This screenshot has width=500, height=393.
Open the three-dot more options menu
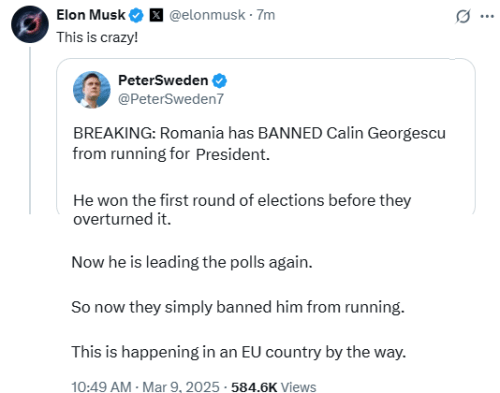click(487, 16)
